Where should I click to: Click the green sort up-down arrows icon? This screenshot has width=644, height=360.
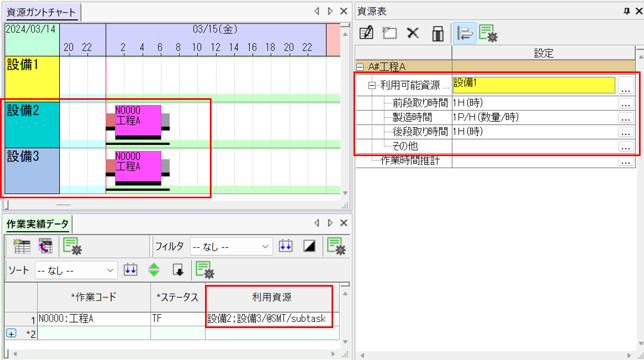coord(154,270)
